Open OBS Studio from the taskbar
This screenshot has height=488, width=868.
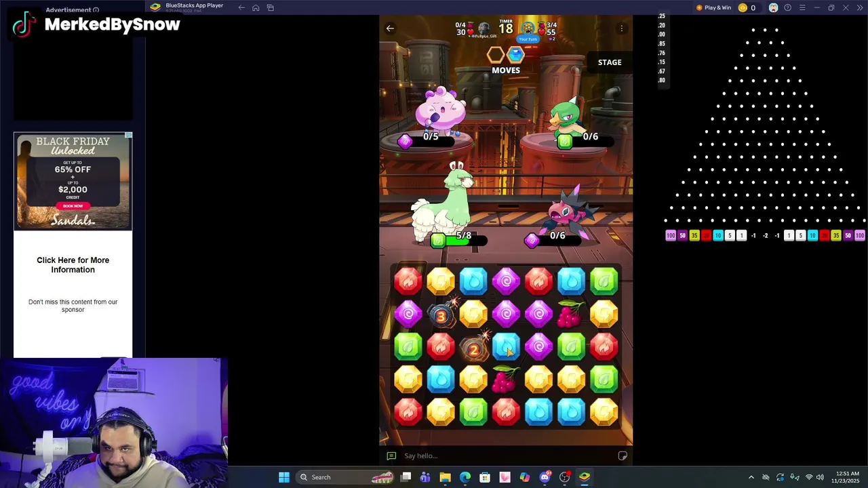click(x=564, y=477)
